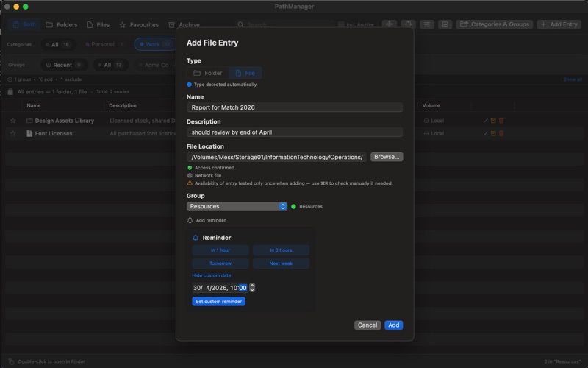Star the Font Licenses entry
The height and width of the screenshot is (368, 588).
[x=13, y=133]
